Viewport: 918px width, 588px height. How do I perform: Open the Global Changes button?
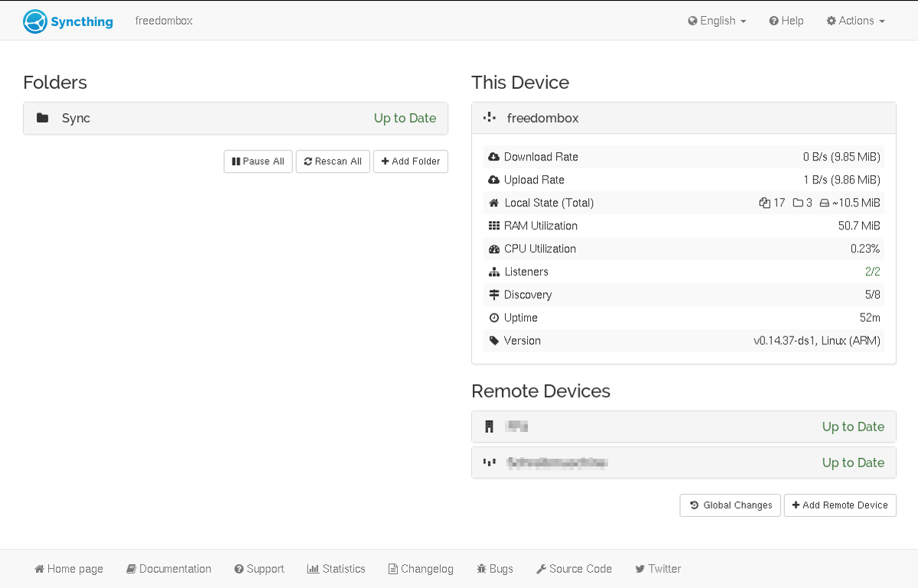pyautogui.click(x=731, y=505)
